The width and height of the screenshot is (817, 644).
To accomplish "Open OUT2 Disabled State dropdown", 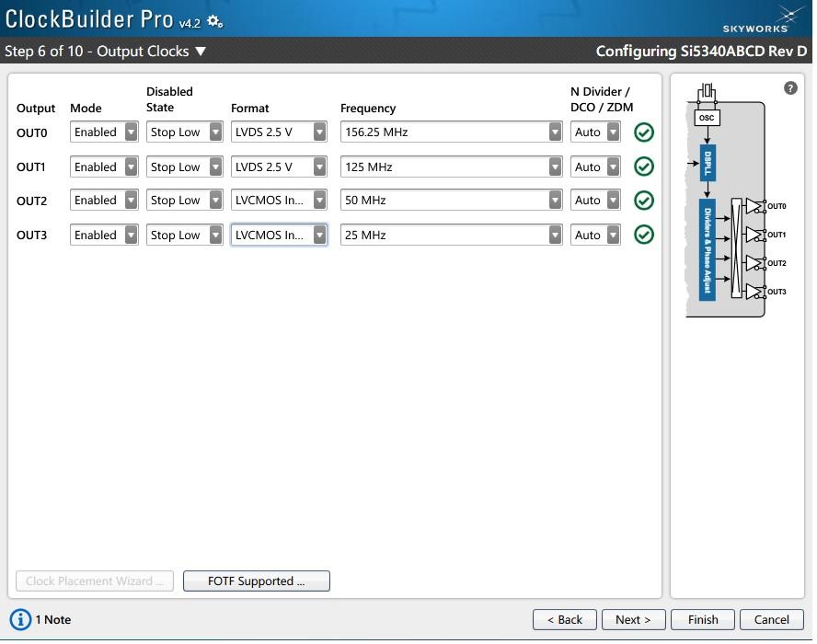I will point(184,200).
